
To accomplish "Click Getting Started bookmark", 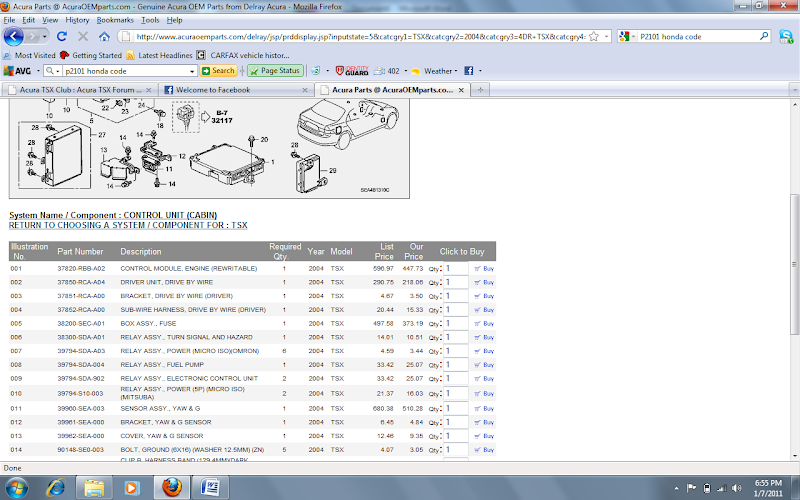I will (x=91, y=55).
